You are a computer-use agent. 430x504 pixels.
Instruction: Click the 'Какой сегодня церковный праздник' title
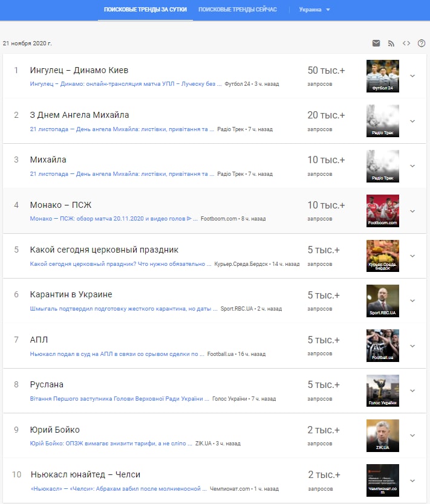click(x=104, y=250)
